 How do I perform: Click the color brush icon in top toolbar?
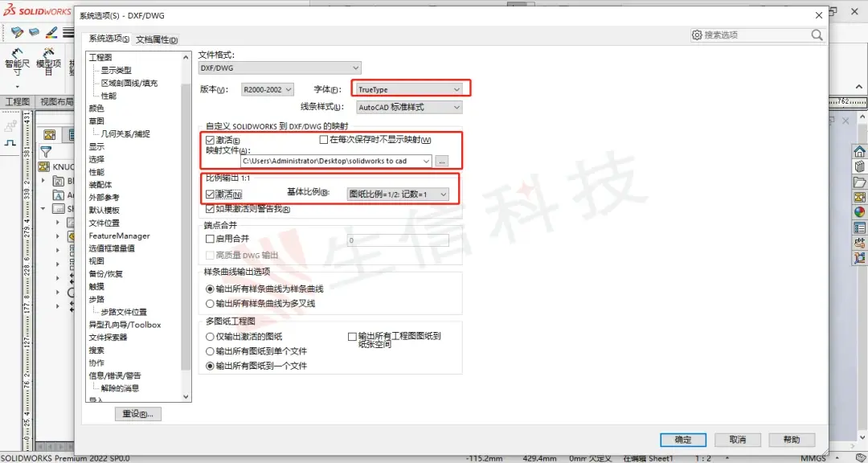click(x=51, y=32)
